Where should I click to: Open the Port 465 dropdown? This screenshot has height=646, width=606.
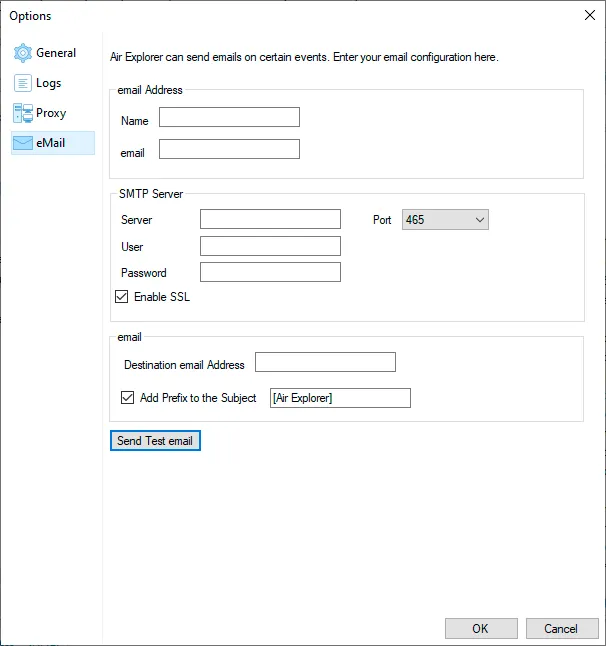coord(445,220)
